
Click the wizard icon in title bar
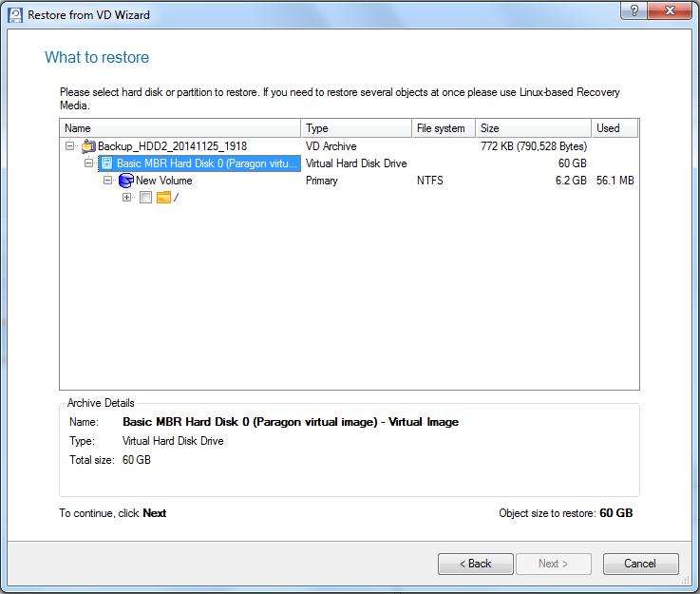15,15
